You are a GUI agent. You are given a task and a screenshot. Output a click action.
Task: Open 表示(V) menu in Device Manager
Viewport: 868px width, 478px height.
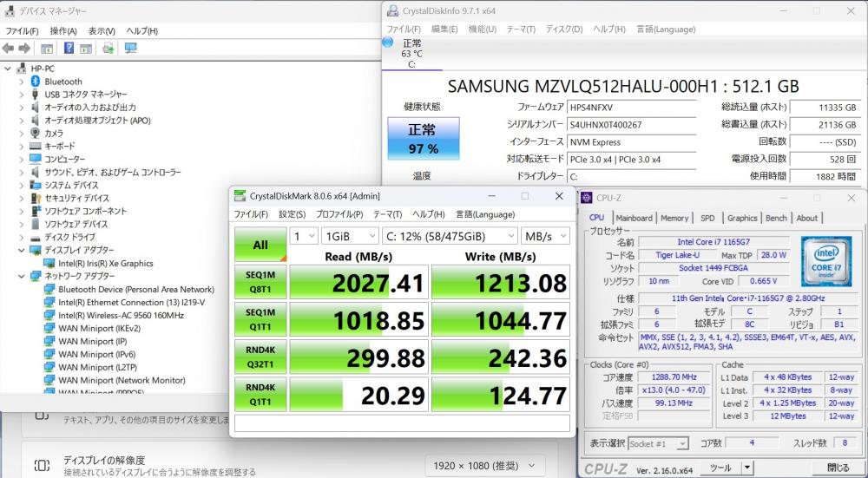tap(102, 31)
